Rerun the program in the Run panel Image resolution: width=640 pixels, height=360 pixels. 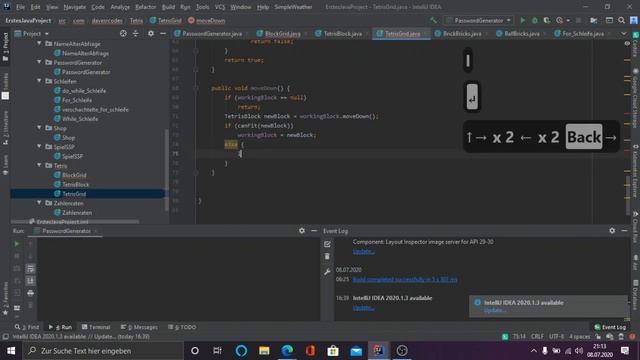tap(17, 244)
